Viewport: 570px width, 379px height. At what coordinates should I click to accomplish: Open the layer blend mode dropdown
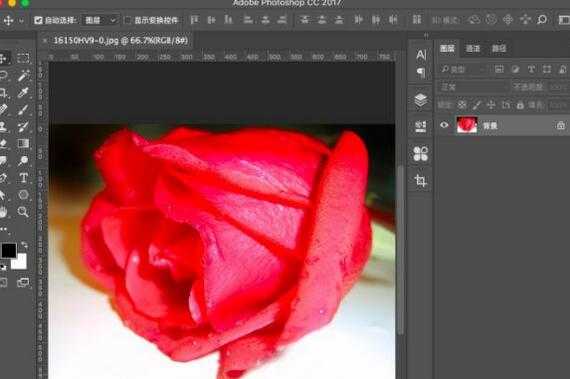click(x=473, y=87)
